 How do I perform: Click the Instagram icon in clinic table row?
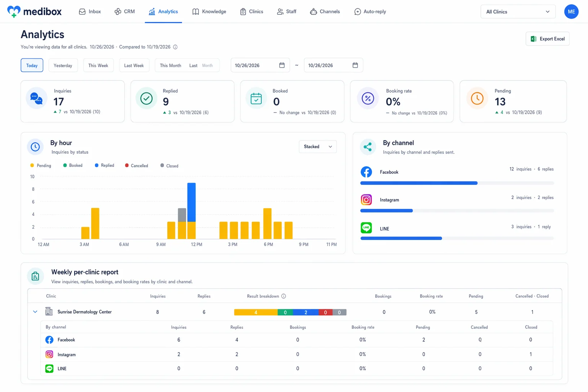coord(49,354)
